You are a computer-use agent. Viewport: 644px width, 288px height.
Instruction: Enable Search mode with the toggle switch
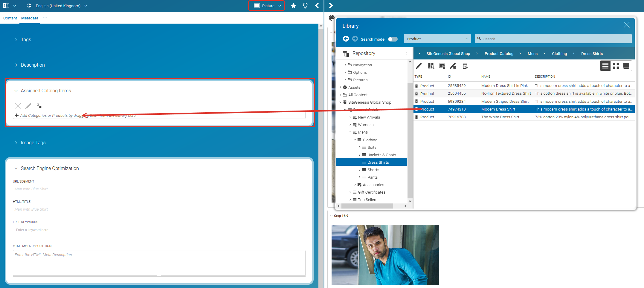(393, 39)
